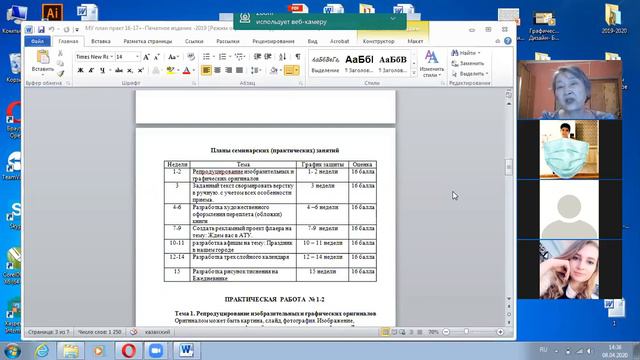This screenshot has height=360, width=640.
Task: Open Opera browser from taskbar
Action: pyautogui.click(x=129, y=351)
